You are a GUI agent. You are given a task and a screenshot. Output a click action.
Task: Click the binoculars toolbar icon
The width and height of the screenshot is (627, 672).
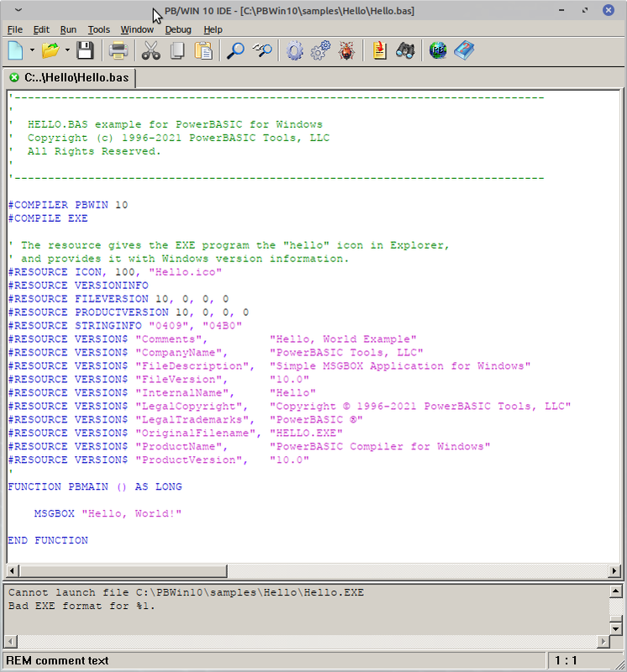click(405, 50)
